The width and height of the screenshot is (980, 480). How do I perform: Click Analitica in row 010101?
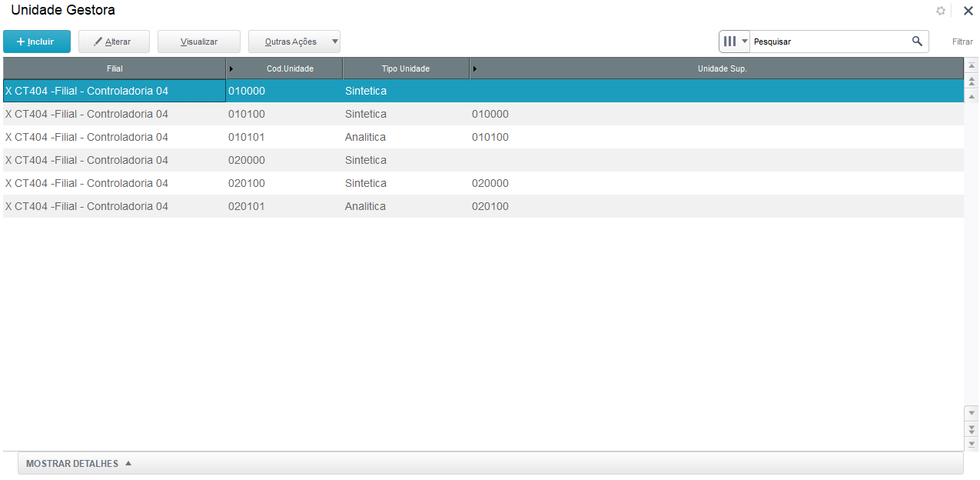point(365,137)
